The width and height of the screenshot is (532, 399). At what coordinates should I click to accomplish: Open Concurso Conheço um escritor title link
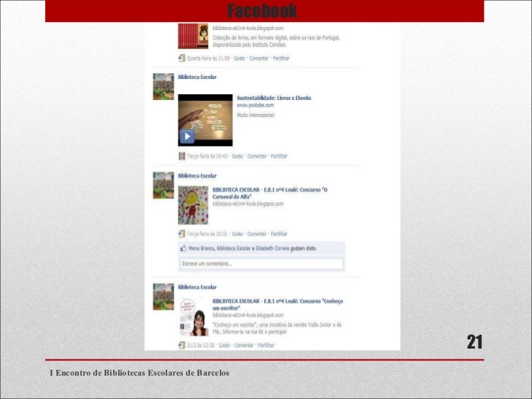[x=278, y=305]
